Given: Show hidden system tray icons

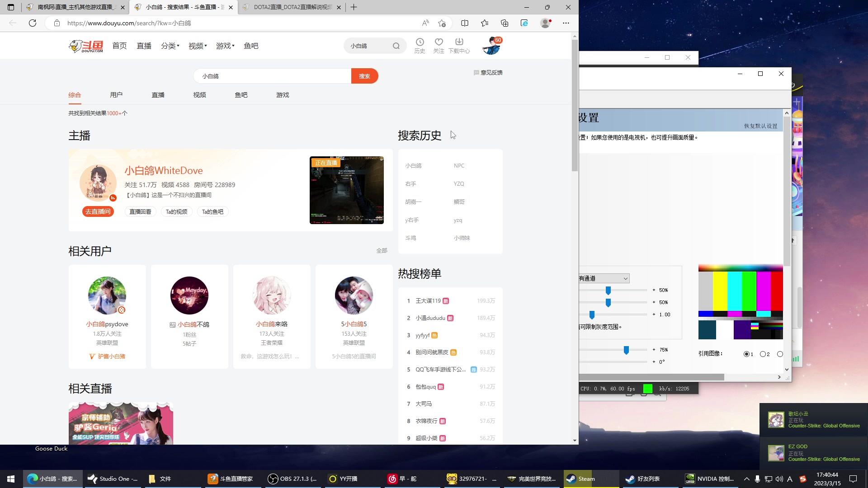Looking at the screenshot, I should coord(746,479).
